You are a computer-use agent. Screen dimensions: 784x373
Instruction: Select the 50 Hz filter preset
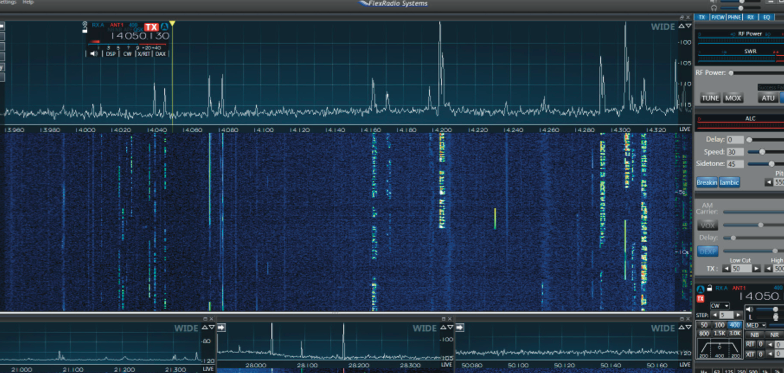click(704, 325)
